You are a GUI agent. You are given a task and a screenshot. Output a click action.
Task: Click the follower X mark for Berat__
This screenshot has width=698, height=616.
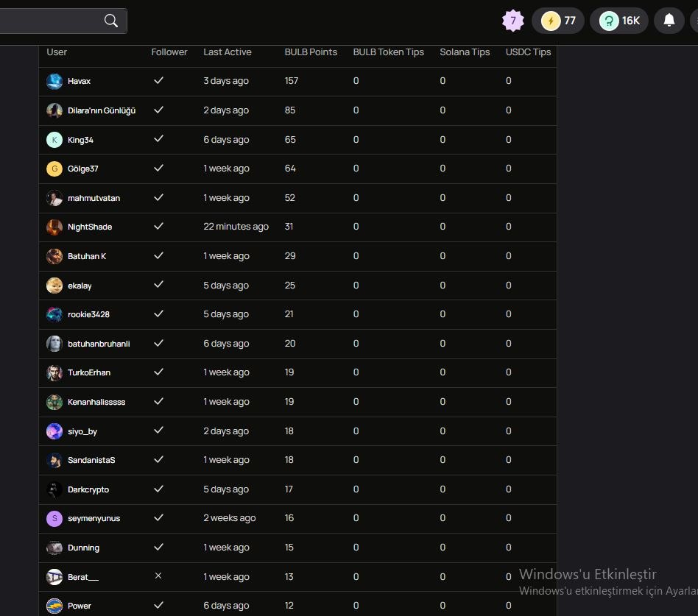coord(158,576)
